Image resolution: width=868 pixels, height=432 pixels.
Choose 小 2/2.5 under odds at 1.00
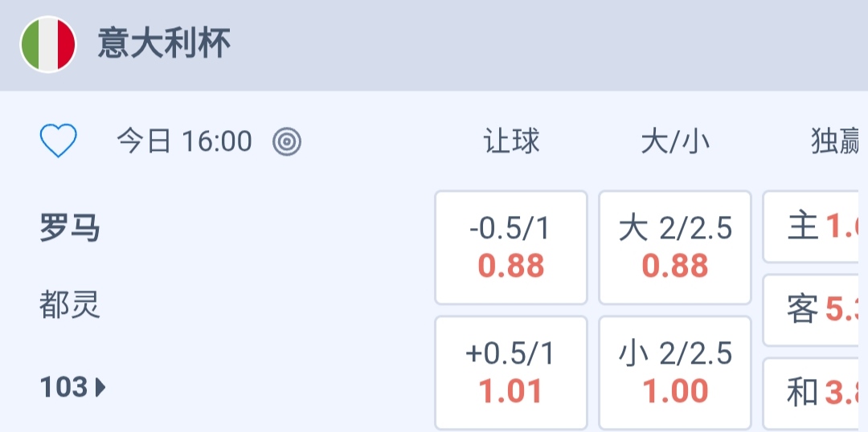coord(675,373)
